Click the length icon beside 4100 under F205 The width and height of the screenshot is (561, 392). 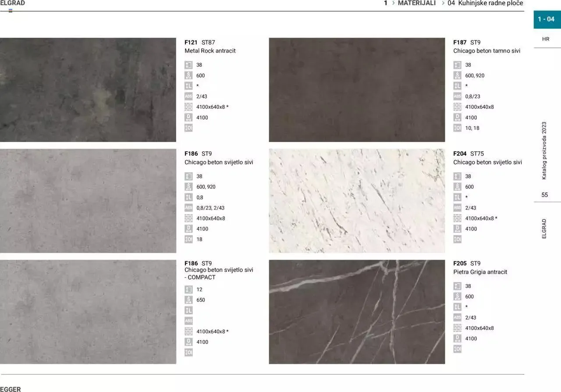[457, 339]
